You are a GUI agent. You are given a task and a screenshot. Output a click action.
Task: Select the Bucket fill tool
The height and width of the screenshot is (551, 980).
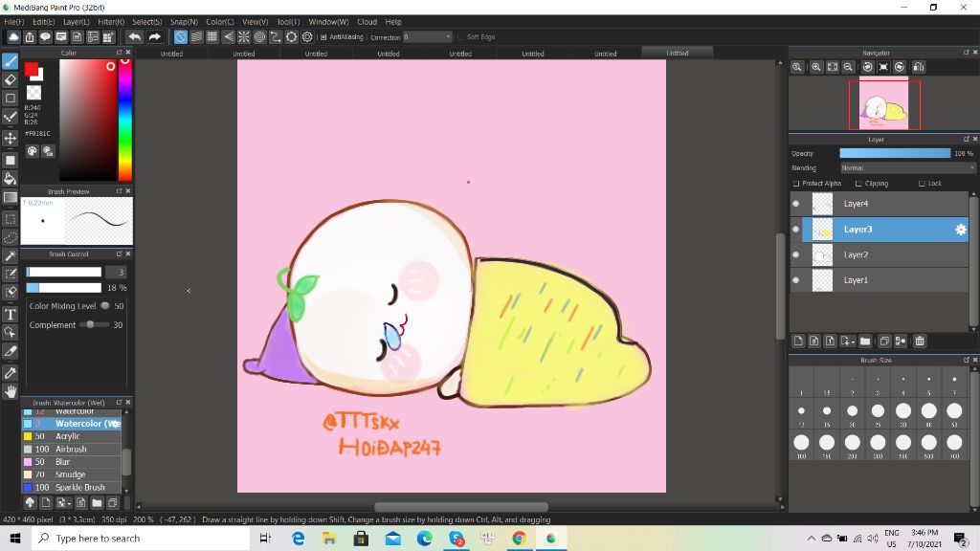coord(10,179)
